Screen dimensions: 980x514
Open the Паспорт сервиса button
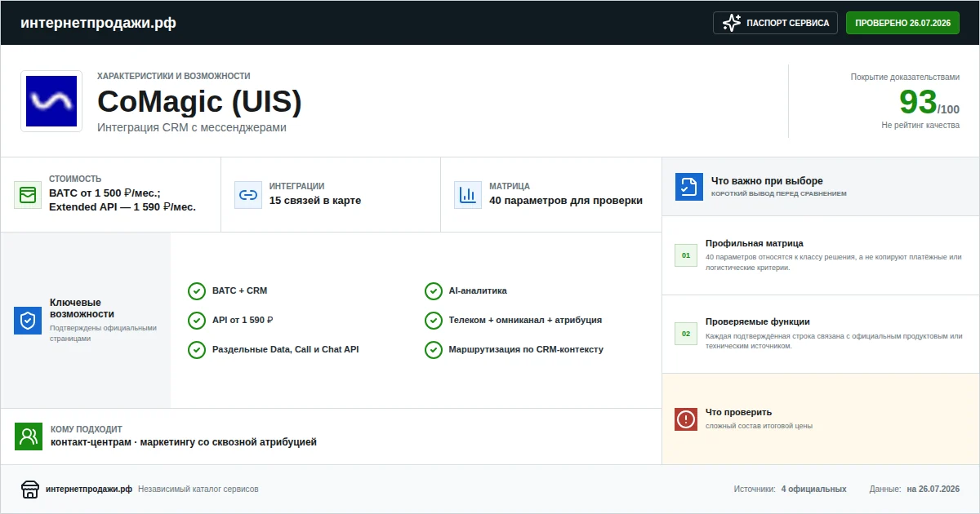click(x=776, y=23)
